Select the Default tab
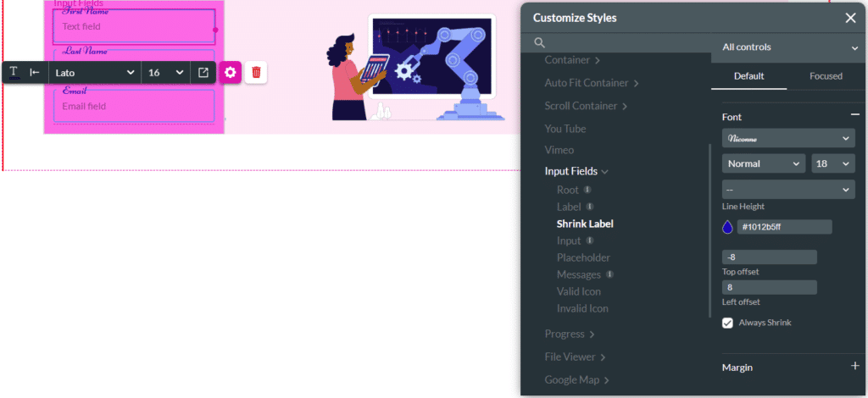Image resolution: width=868 pixels, height=398 pixels. 748,76
